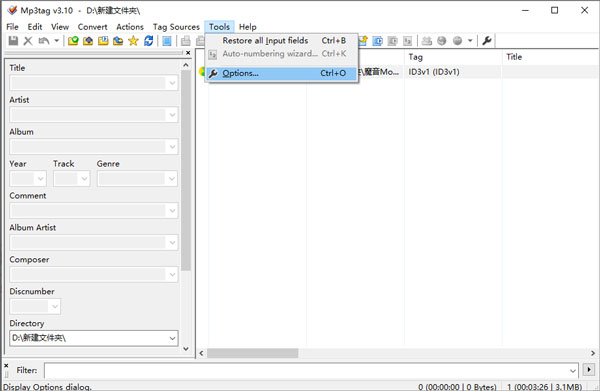Click the file list scroll-left arrow
600x391 pixels.
point(201,353)
